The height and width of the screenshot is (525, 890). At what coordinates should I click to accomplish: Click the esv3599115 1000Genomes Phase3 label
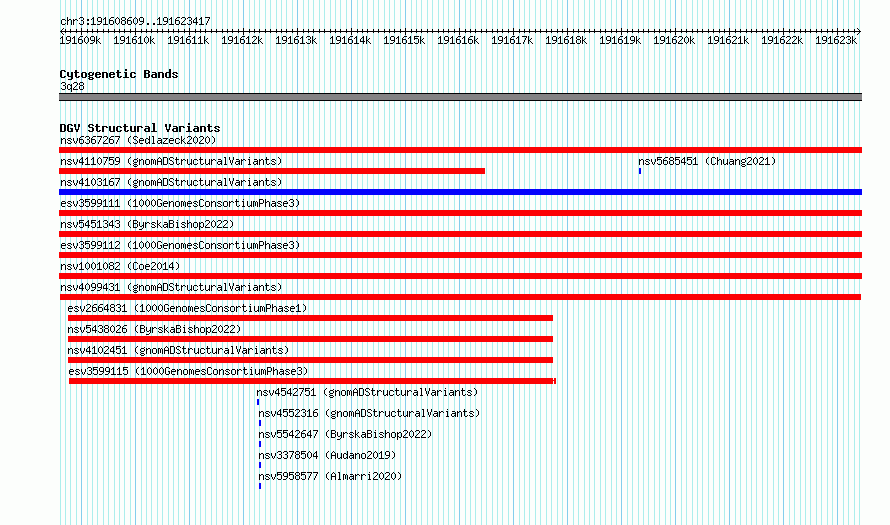pyautogui.click(x=188, y=371)
